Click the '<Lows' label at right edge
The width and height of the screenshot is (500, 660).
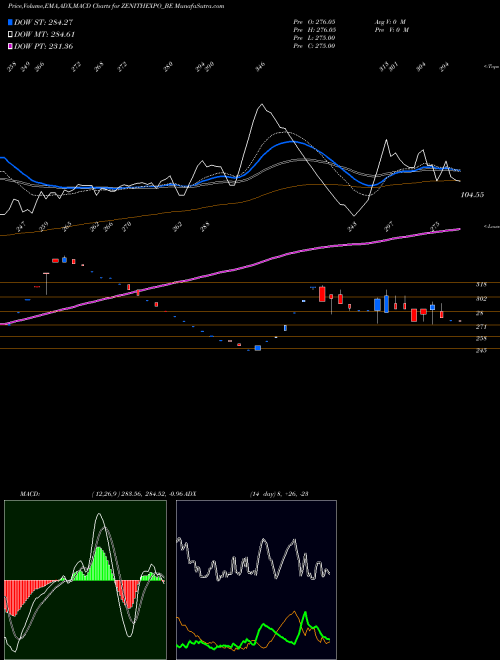pyautogui.click(x=492, y=226)
